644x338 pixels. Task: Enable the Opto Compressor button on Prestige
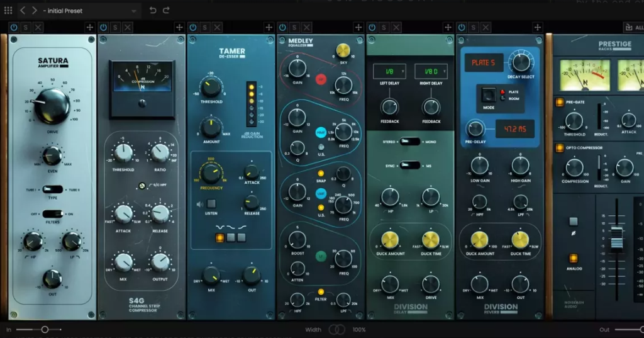point(559,148)
